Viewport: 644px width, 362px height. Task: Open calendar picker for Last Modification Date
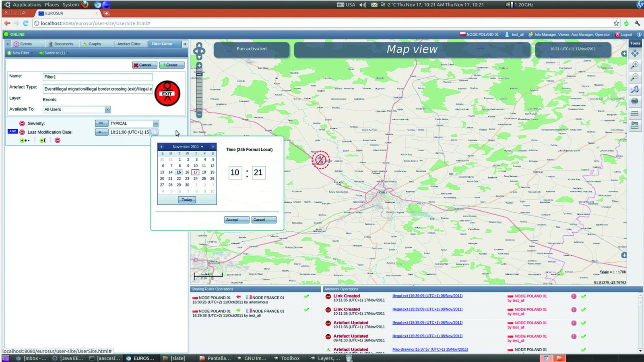pos(154,132)
